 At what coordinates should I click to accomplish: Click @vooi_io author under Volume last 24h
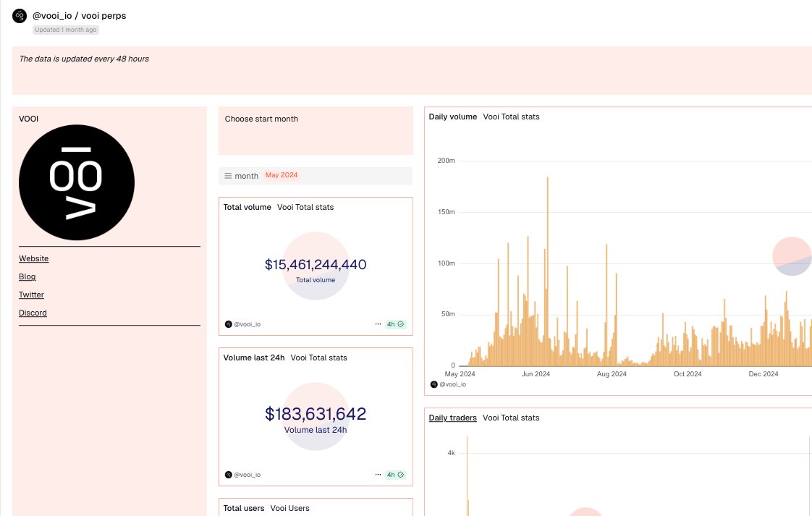pos(247,475)
